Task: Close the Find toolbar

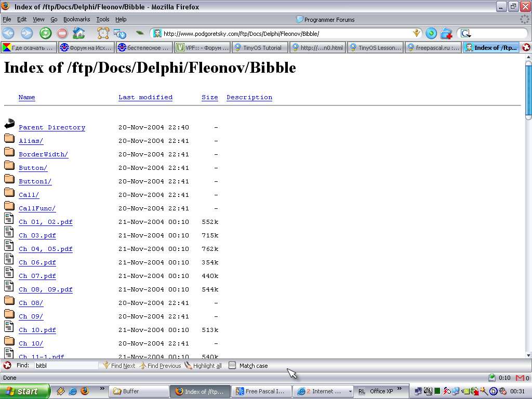Action: pos(7,366)
